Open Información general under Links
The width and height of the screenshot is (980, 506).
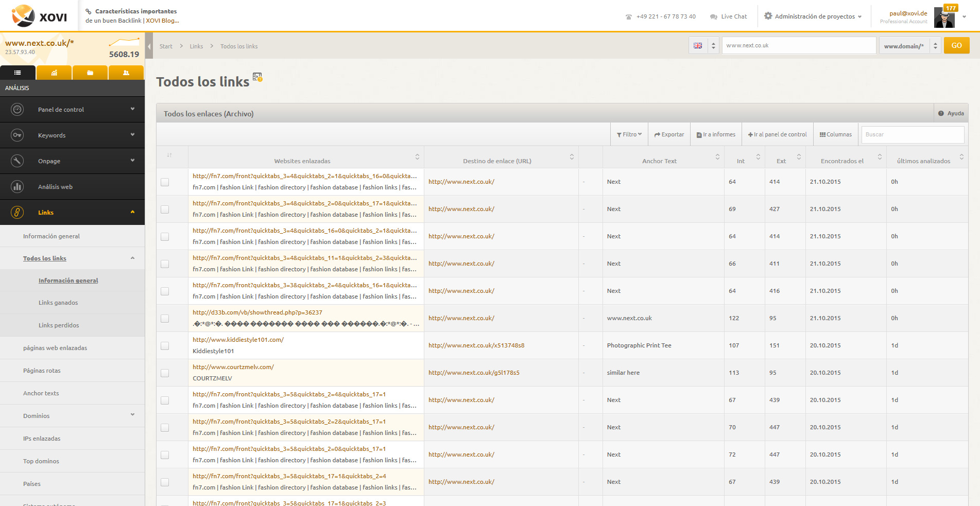click(51, 236)
